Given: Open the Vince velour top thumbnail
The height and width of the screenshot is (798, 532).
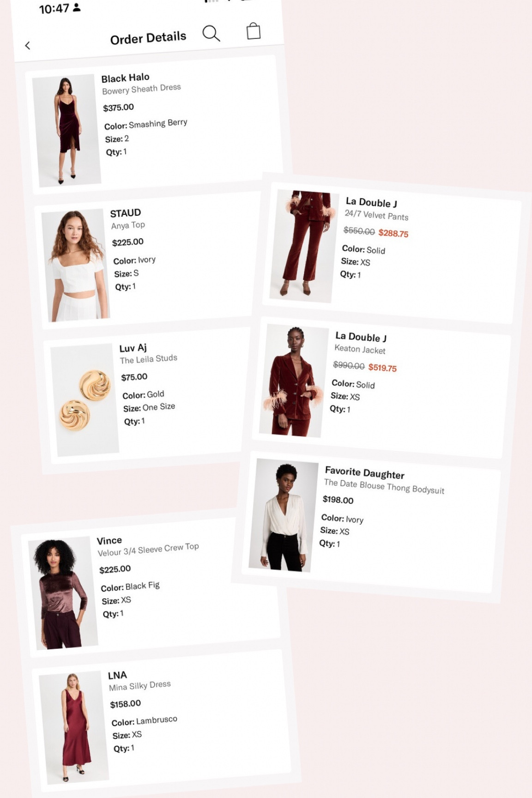Looking at the screenshot, I should 62,593.
